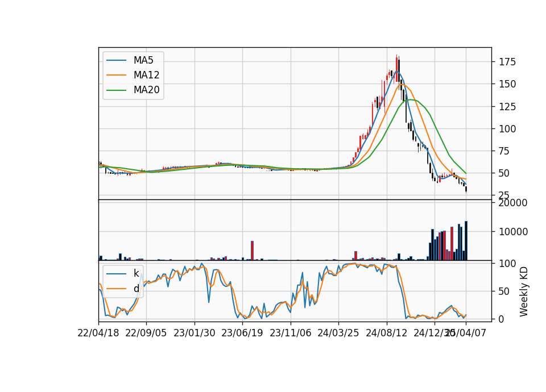
Task: Click the last volume bar at 25/04/07
Action: 466,241
